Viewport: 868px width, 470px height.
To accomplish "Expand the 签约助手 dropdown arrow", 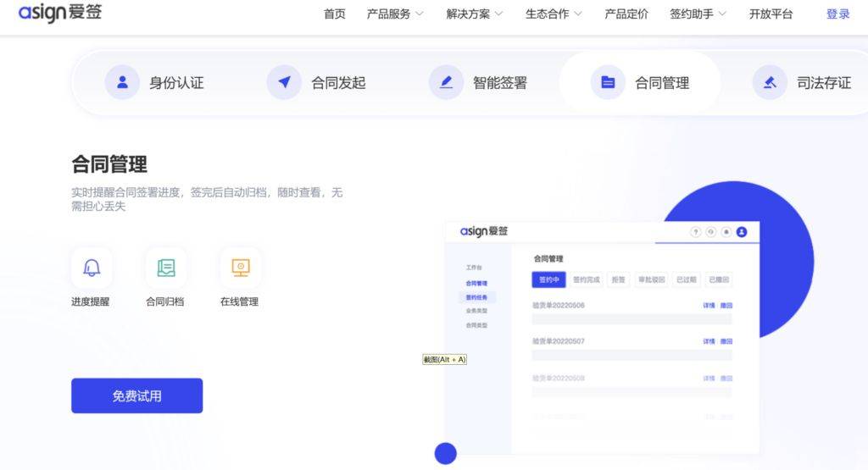I will click(722, 14).
